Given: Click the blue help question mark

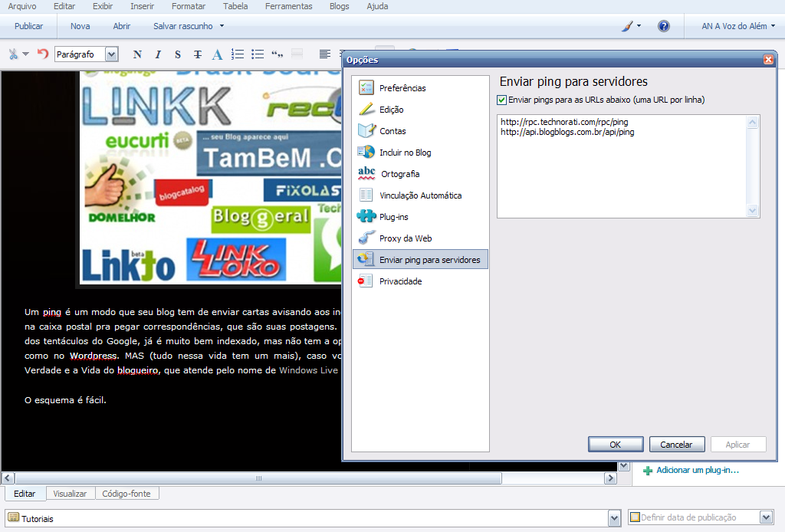Looking at the screenshot, I should (x=663, y=26).
